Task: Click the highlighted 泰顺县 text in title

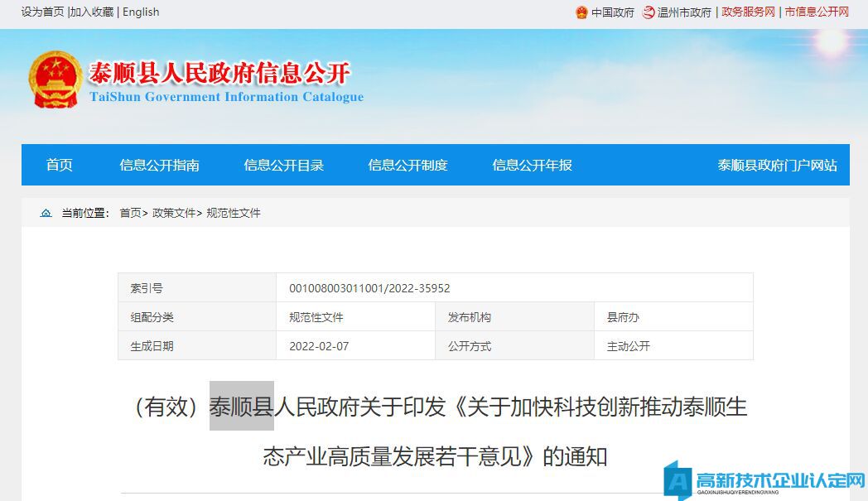Action: coord(241,407)
